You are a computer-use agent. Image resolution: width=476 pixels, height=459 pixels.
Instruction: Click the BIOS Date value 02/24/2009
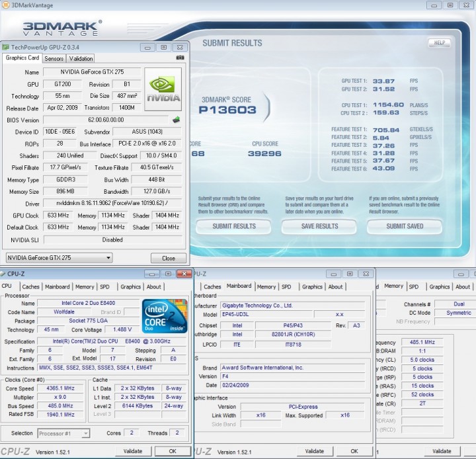click(x=293, y=385)
